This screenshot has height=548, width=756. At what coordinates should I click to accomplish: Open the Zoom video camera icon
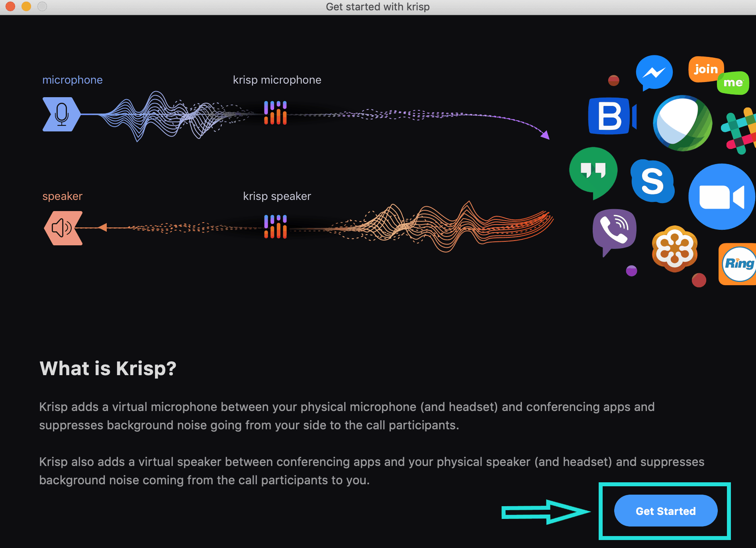pyautogui.click(x=722, y=197)
